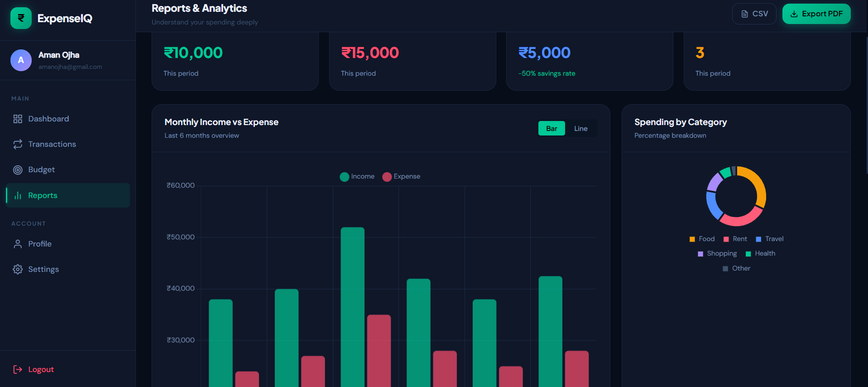This screenshot has width=868, height=387.
Task: Click the Logout door-arrow icon
Action: tap(18, 369)
